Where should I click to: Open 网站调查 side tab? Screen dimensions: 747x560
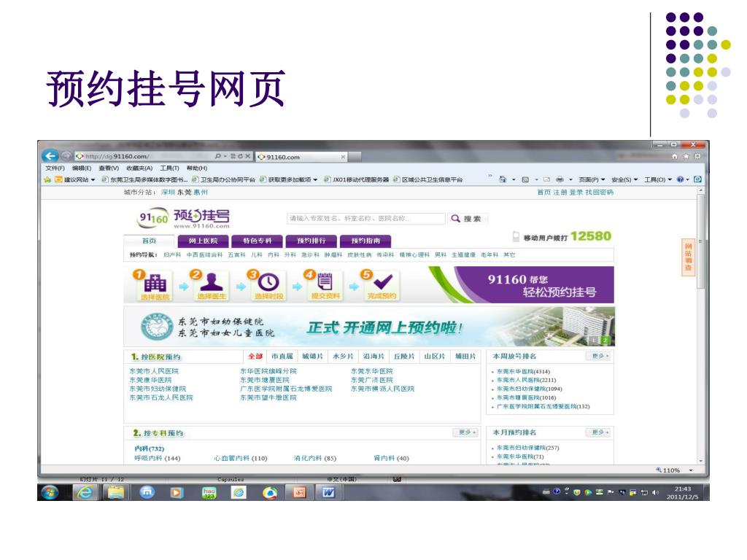tap(688, 257)
